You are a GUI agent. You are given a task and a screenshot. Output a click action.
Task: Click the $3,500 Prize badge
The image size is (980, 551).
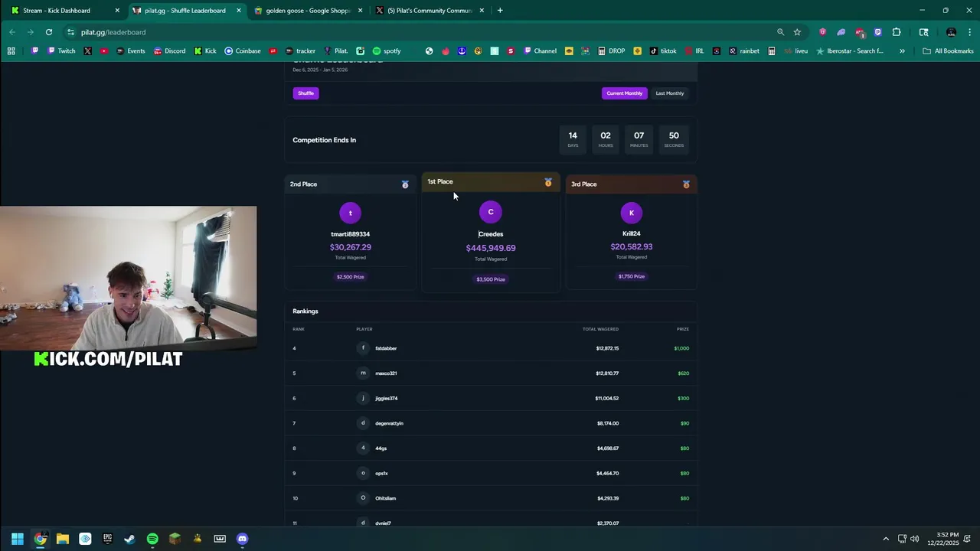click(491, 279)
